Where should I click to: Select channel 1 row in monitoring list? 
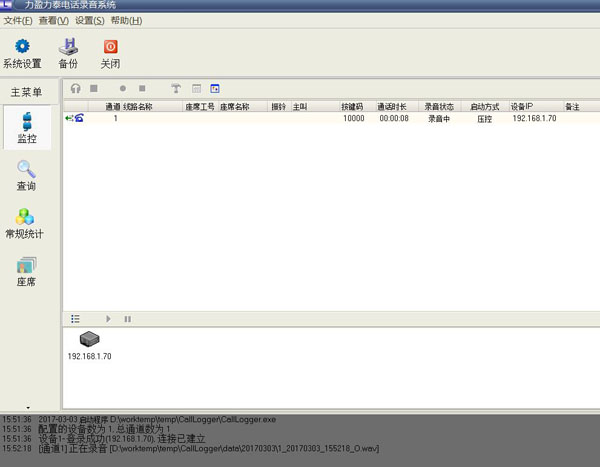[300, 118]
